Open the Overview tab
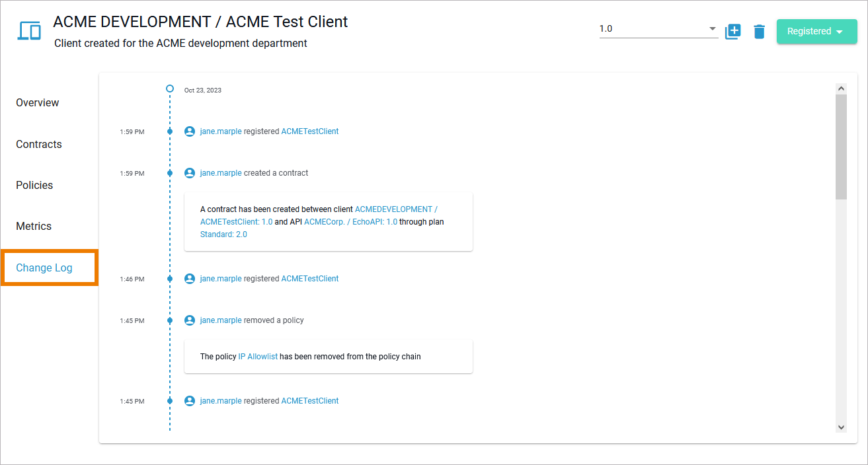Screen dimensions: 868x465 pyautogui.click(x=38, y=103)
